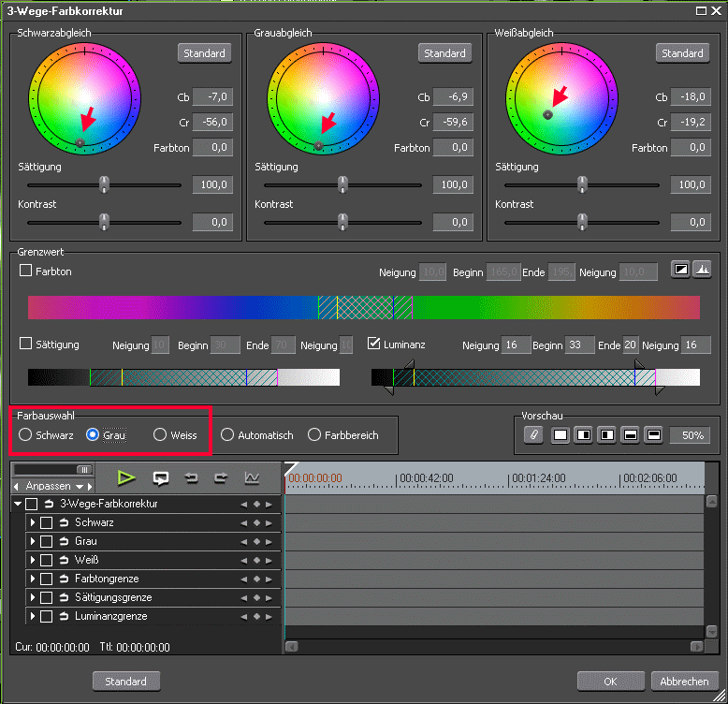Add keyframe diamond on Schwarz row
Image resolution: width=728 pixels, height=704 pixels.
pos(256,523)
